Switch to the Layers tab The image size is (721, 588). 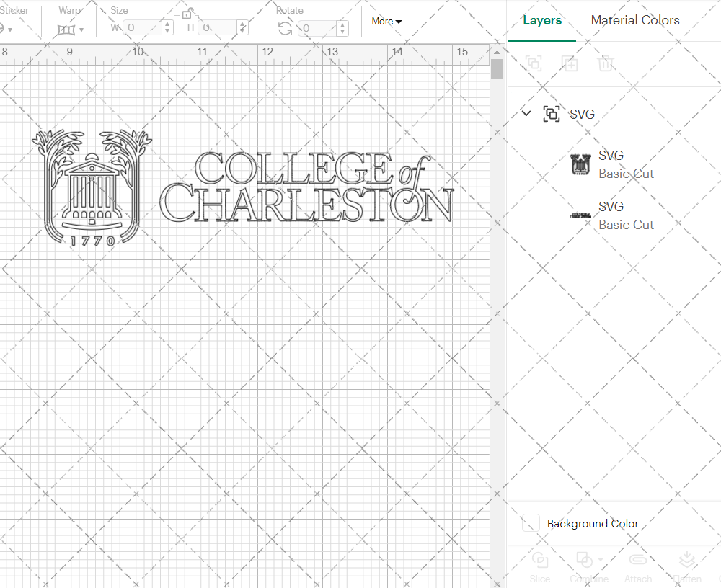click(x=542, y=20)
